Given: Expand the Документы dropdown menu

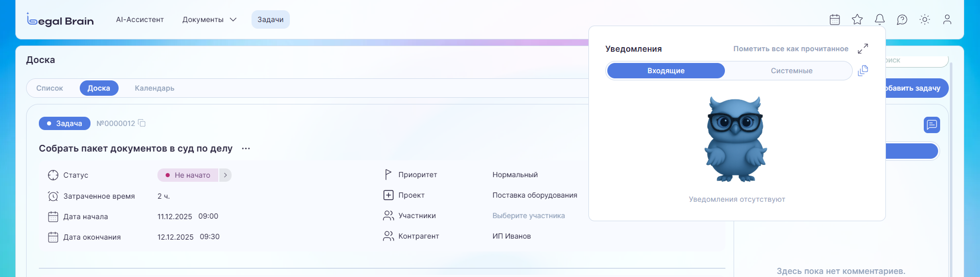Looking at the screenshot, I should click(x=209, y=19).
